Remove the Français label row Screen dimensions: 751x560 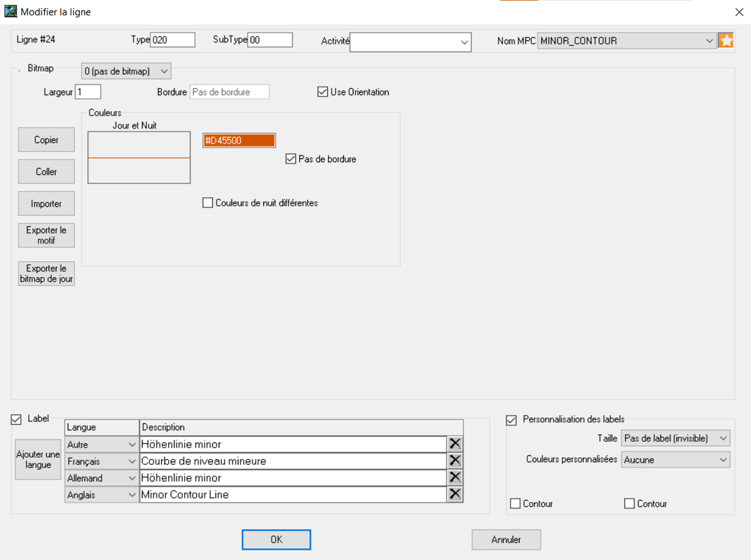click(455, 461)
